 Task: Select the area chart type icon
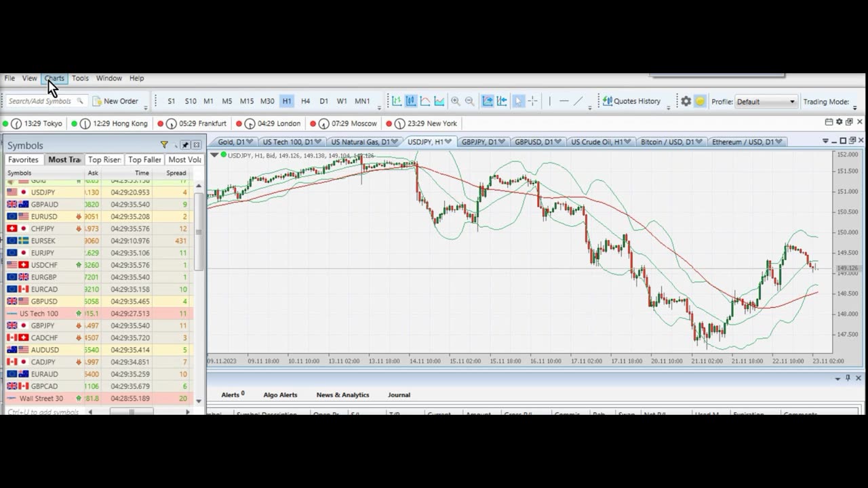[439, 101]
